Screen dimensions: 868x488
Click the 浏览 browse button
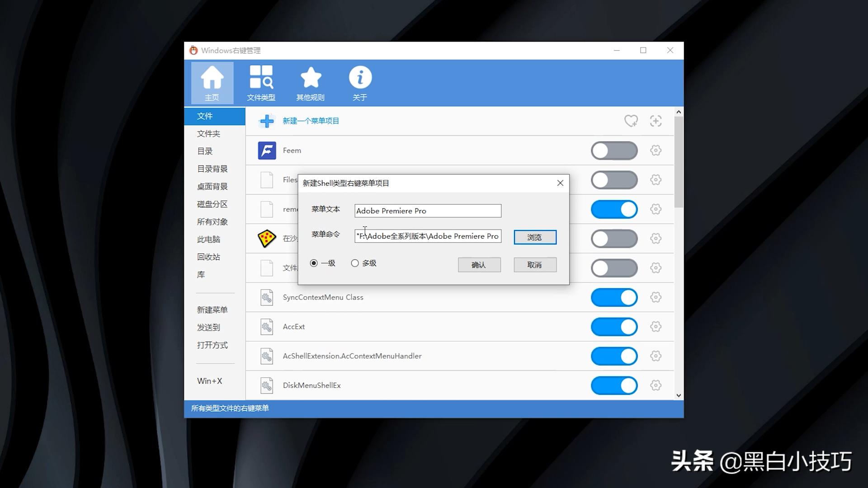(x=535, y=237)
